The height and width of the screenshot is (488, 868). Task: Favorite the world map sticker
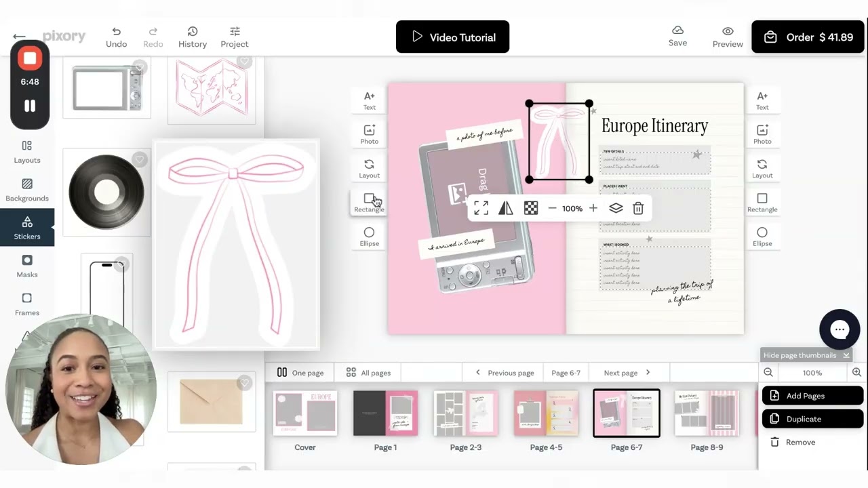(x=245, y=62)
